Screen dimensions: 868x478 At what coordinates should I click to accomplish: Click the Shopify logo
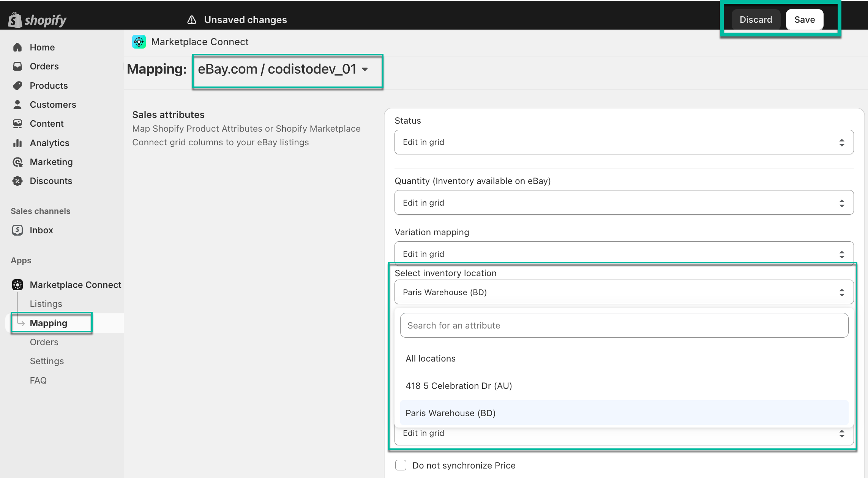pos(37,20)
